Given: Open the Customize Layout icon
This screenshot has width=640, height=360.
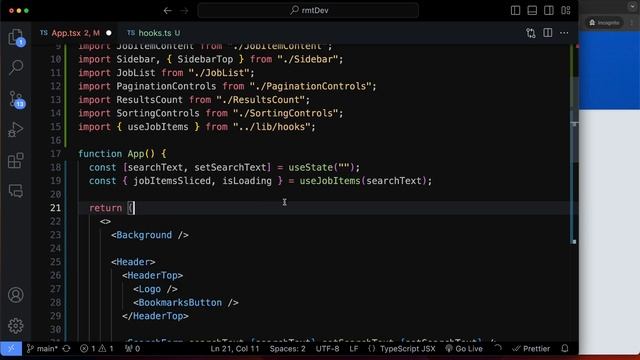Looking at the screenshot, I should [x=566, y=11].
